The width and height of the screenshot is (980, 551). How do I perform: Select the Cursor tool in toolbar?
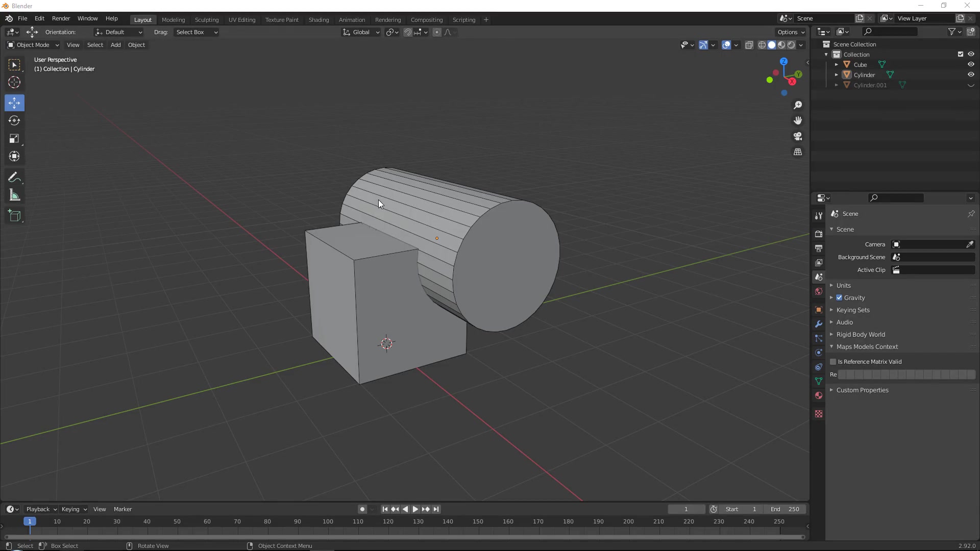click(x=14, y=83)
